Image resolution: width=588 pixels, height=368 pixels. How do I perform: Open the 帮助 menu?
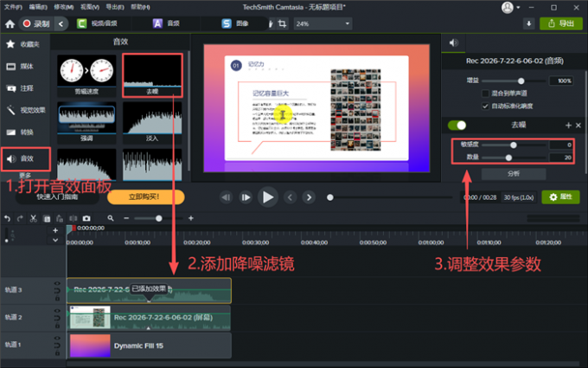140,7
